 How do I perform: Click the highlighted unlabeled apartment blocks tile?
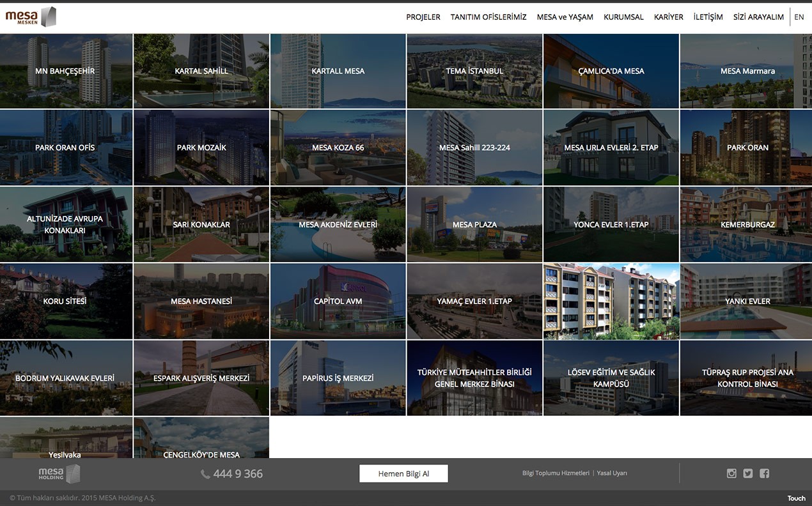(x=611, y=301)
